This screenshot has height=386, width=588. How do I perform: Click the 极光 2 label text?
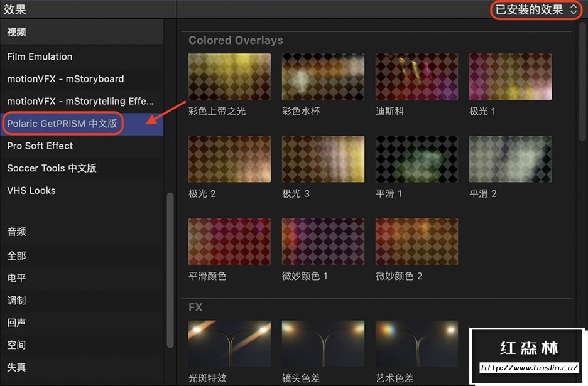pos(202,194)
